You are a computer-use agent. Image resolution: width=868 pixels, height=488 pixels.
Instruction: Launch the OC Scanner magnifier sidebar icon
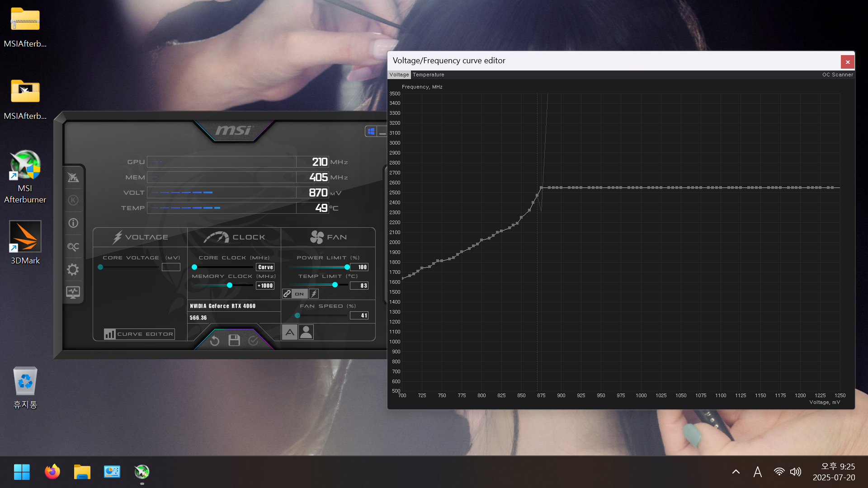click(x=73, y=247)
